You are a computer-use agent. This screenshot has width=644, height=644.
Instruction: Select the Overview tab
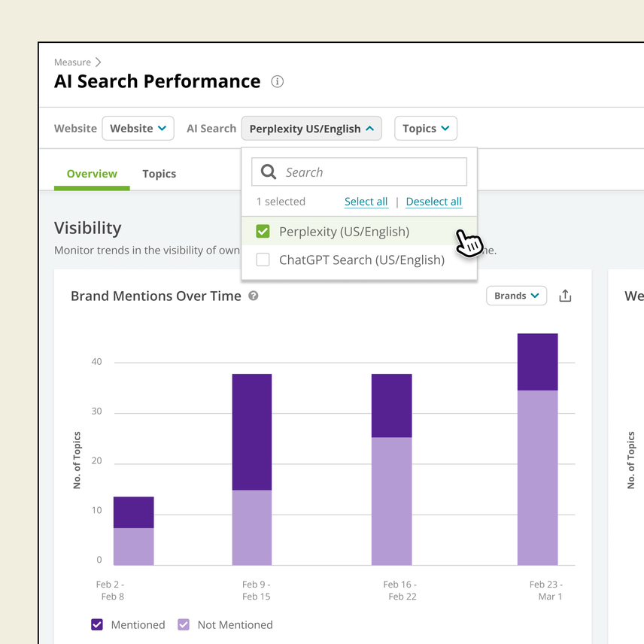click(92, 174)
